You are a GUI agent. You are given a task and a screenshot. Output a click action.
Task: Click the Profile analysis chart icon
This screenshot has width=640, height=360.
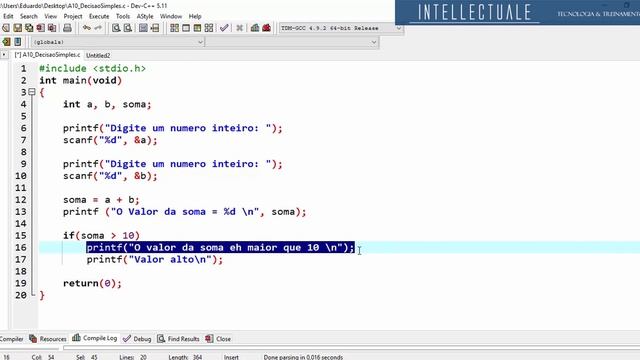click(x=255, y=28)
